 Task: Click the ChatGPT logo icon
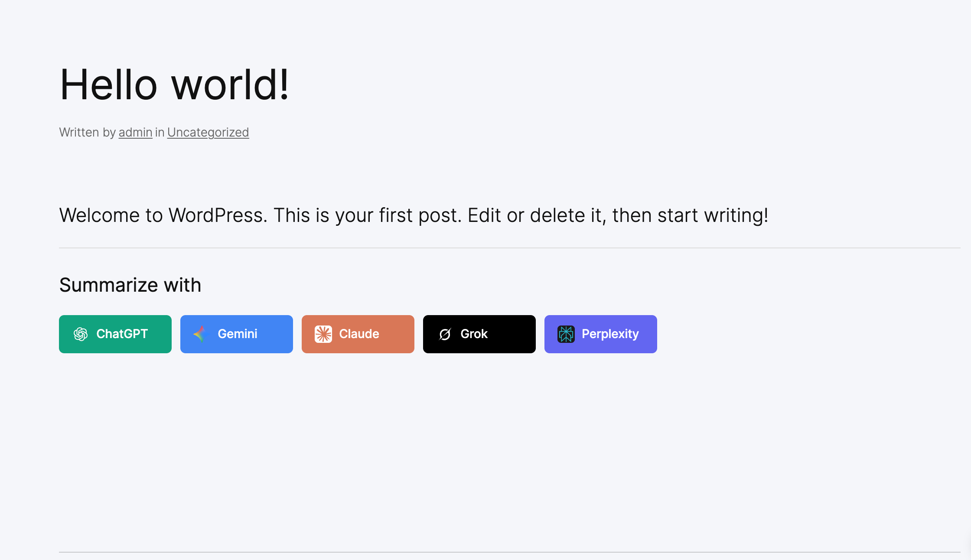tap(81, 334)
